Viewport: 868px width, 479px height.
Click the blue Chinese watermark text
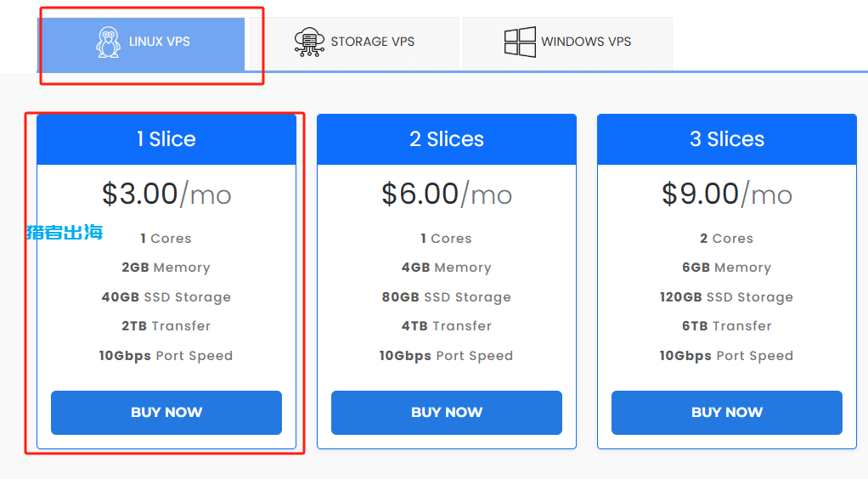tap(65, 232)
